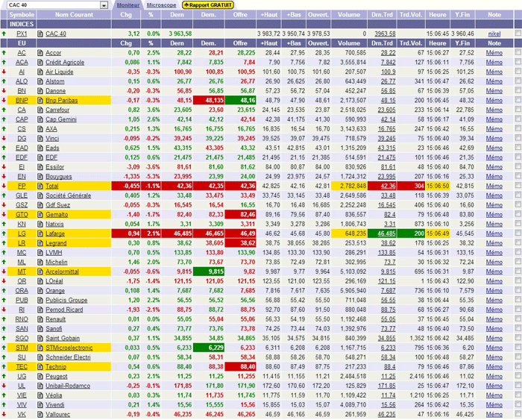This screenshot has width=522, height=420.
Task: Switch to the Microscope tab
Action: pyautogui.click(x=161, y=4)
